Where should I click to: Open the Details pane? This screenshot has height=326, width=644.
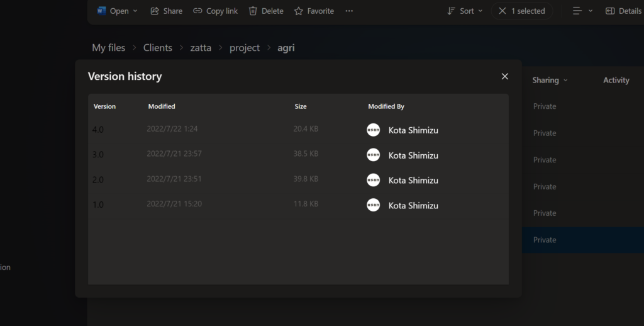[x=623, y=11]
